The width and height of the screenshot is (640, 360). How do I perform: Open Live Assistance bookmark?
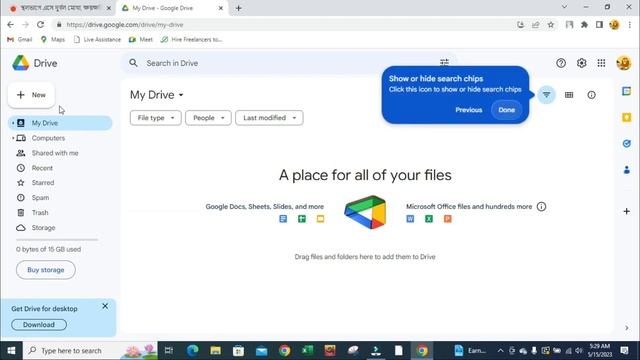click(97, 40)
